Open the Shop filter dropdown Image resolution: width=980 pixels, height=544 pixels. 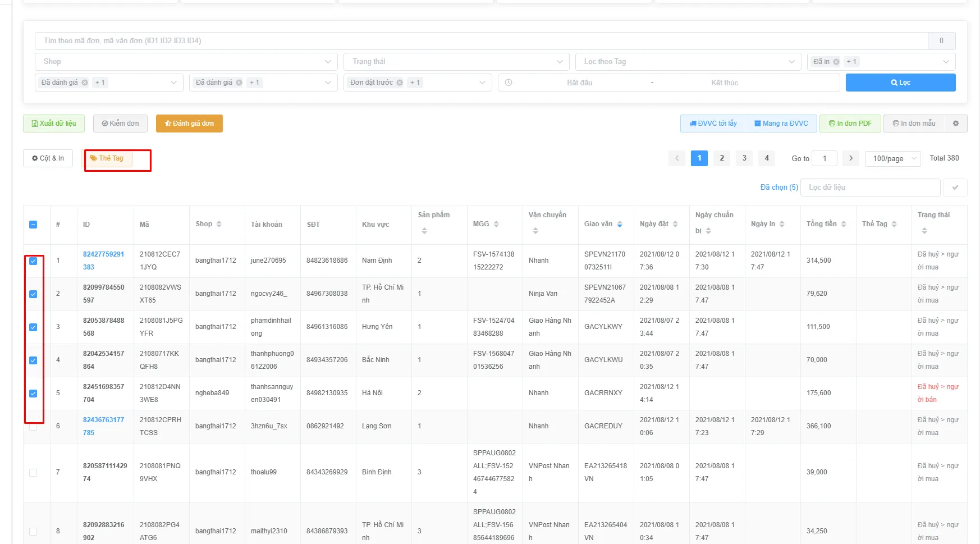click(x=186, y=62)
